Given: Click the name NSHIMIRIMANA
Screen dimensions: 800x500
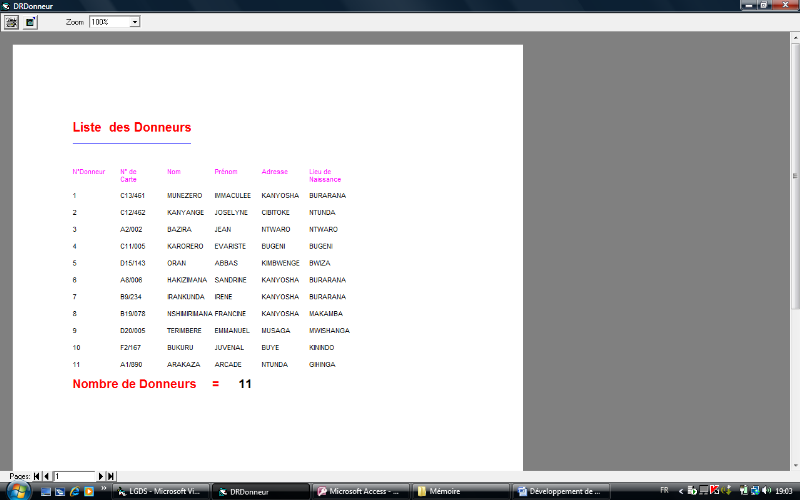Looking at the screenshot, I should [x=190, y=314].
